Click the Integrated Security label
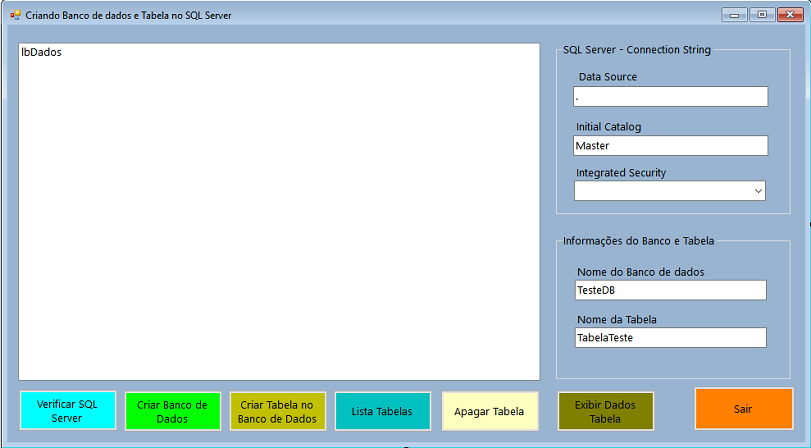Viewport: 811px width, 448px height. [x=621, y=173]
